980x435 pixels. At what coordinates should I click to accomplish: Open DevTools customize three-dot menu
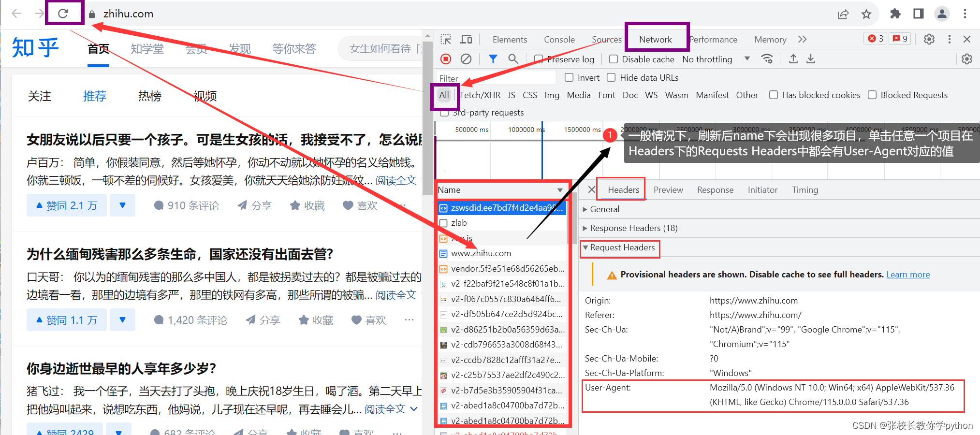950,39
